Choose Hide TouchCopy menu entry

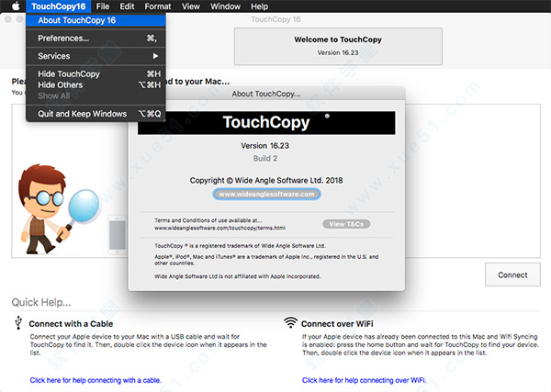[x=96, y=73]
